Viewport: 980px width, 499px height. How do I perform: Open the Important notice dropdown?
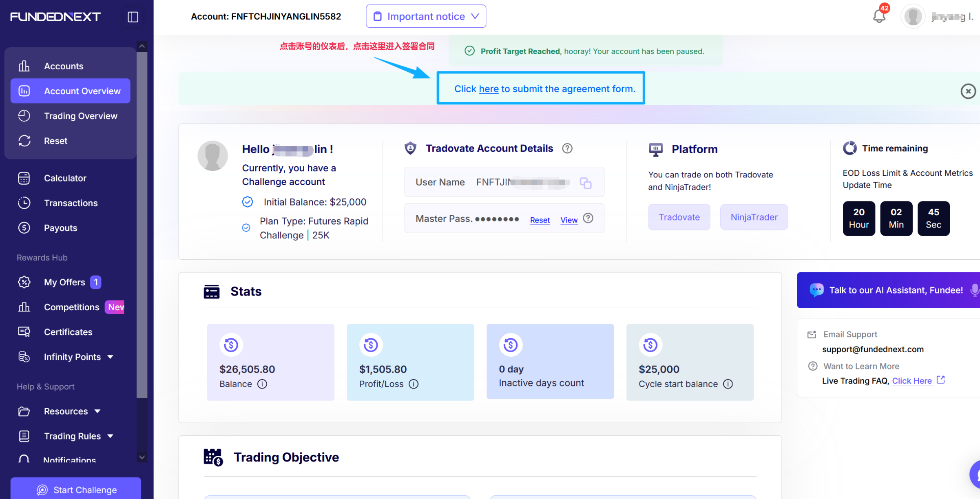tap(426, 16)
